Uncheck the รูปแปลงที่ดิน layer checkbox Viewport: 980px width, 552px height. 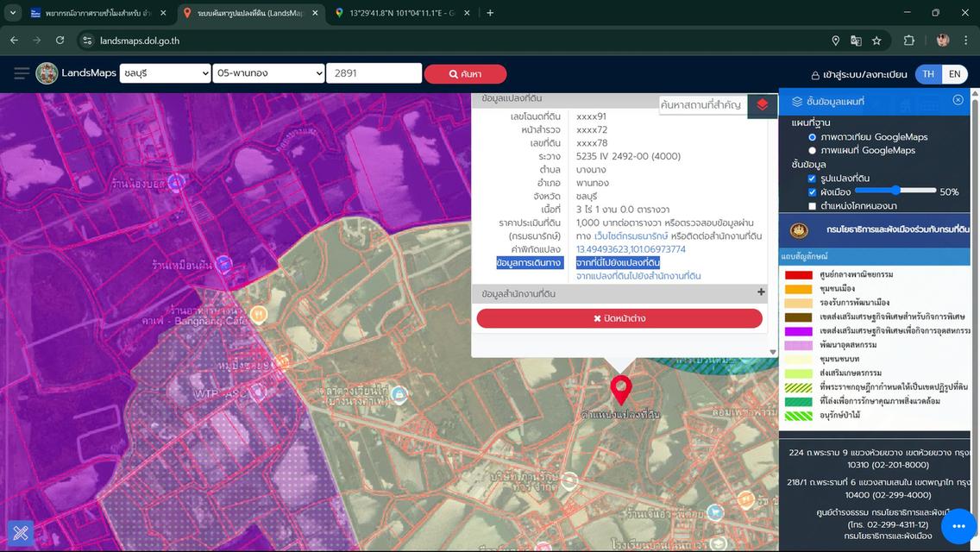813,179
